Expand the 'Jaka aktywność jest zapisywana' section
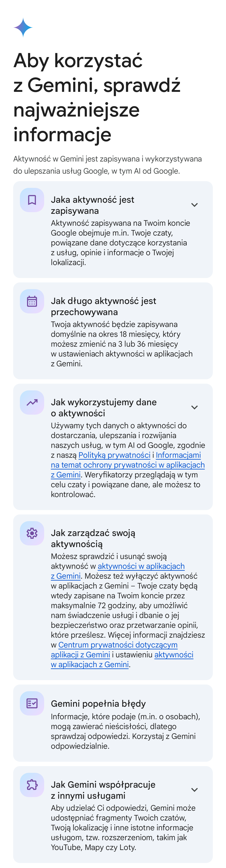The height and width of the screenshot is (868, 226). pyautogui.click(x=194, y=205)
